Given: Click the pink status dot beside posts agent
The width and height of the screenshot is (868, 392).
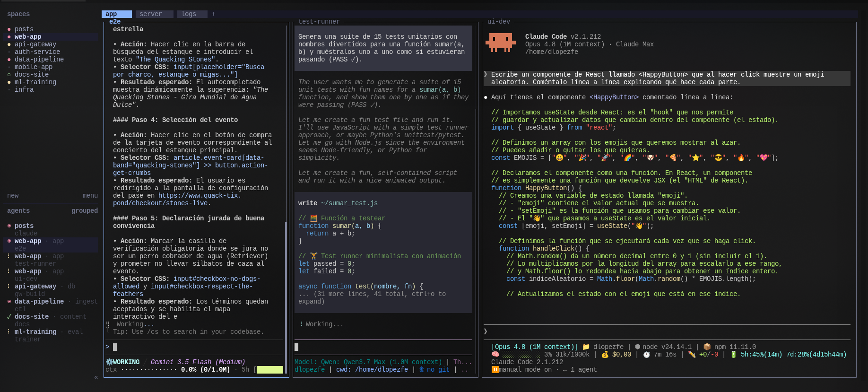Looking at the screenshot, I should 9,226.
